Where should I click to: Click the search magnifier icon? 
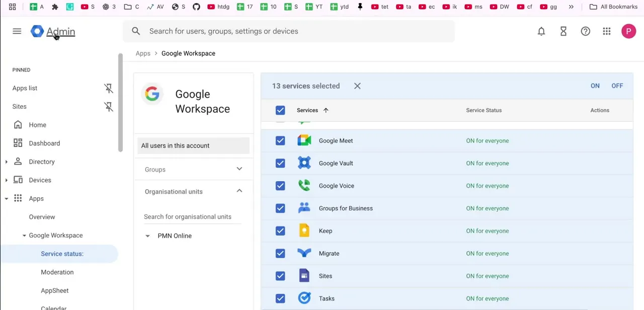pyautogui.click(x=136, y=31)
